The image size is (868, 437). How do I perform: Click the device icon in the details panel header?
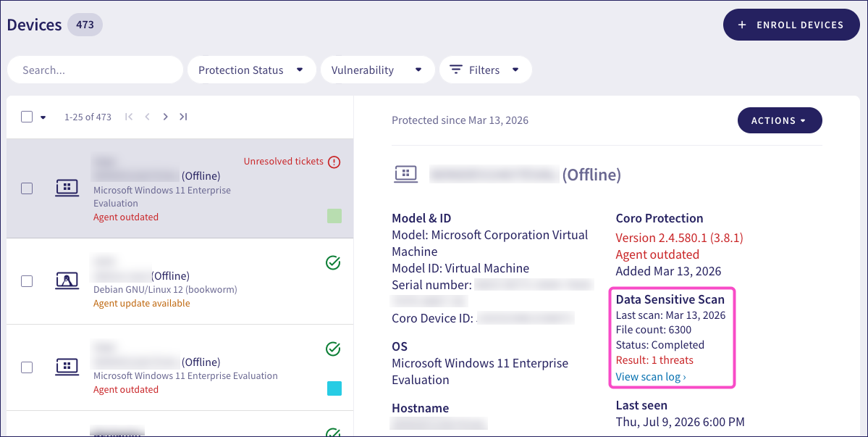click(x=406, y=175)
